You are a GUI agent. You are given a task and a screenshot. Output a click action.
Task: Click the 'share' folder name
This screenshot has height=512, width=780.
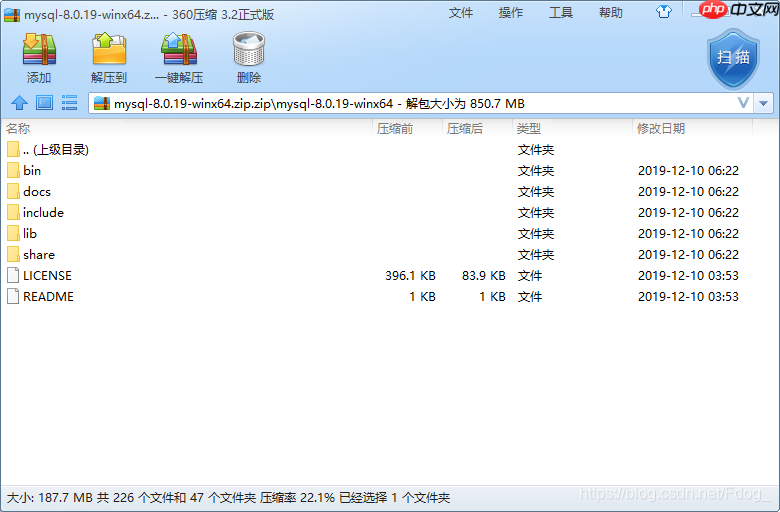[39, 255]
